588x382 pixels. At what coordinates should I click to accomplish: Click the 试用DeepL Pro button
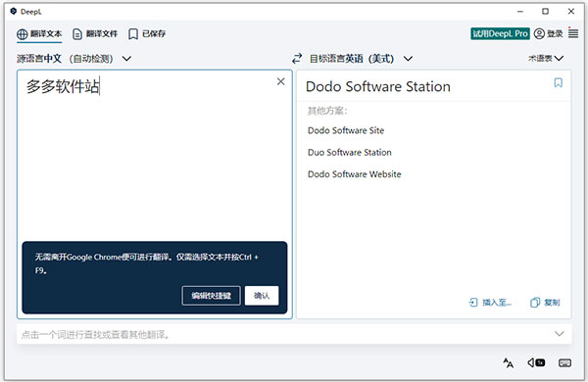[x=500, y=33]
